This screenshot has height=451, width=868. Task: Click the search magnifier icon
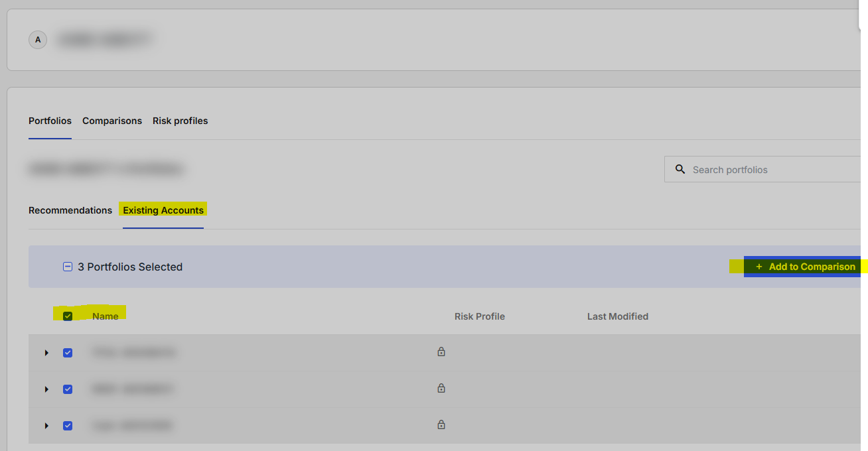[680, 169]
